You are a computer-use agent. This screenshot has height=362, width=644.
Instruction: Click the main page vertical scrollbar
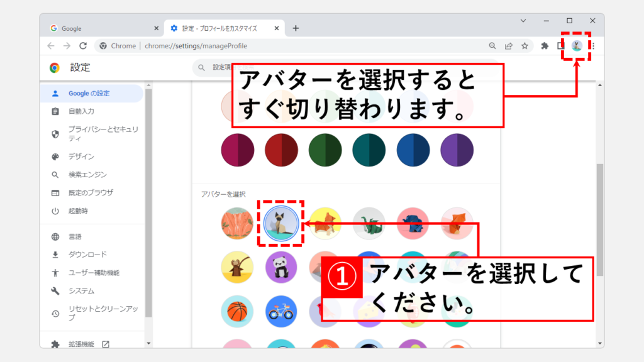click(600, 219)
